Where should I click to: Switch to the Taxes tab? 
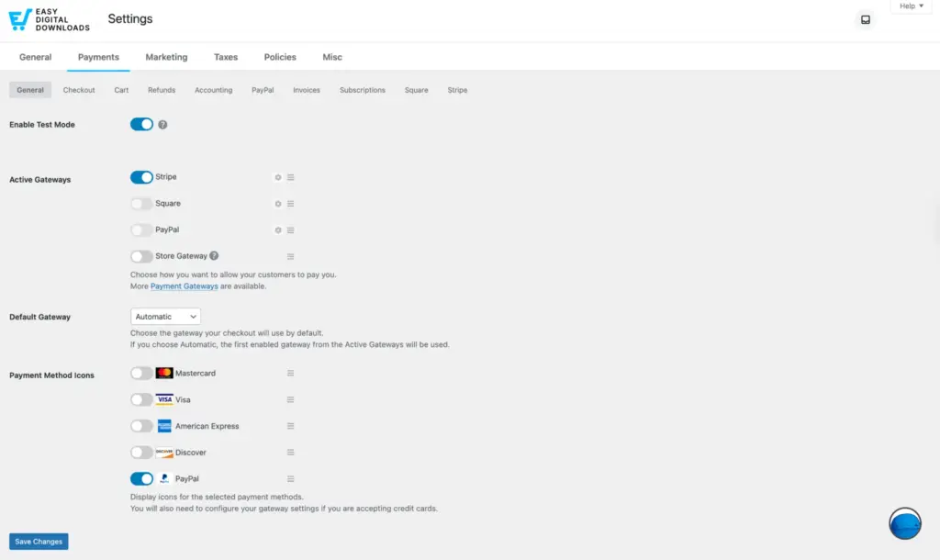tap(225, 57)
